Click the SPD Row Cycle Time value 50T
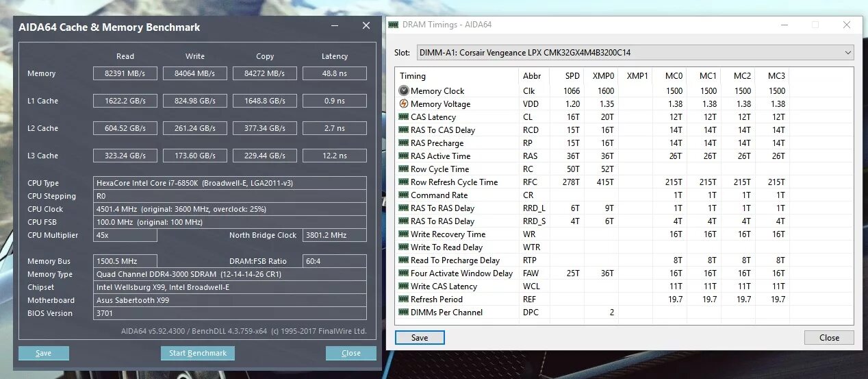 573,169
